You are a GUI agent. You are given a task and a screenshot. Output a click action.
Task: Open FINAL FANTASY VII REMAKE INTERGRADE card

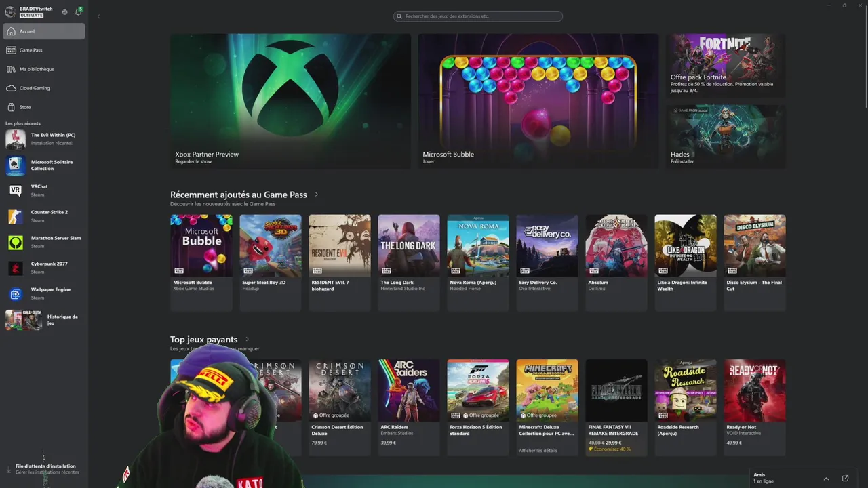coord(616,407)
